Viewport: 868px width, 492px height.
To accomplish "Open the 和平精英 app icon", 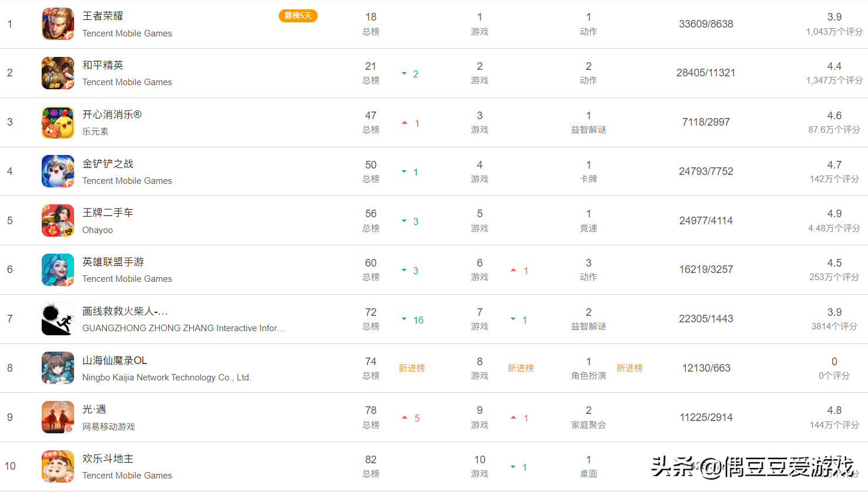I will point(58,73).
